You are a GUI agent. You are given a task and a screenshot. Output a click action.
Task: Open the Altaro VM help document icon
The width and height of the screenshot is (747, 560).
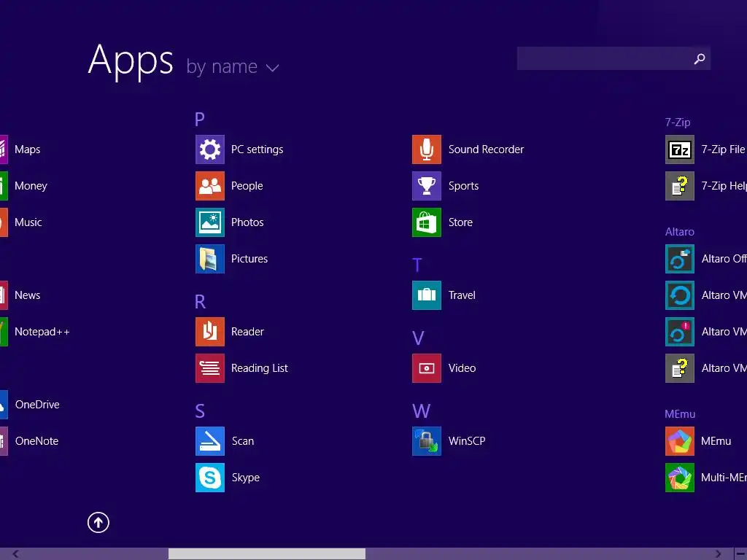coord(679,368)
